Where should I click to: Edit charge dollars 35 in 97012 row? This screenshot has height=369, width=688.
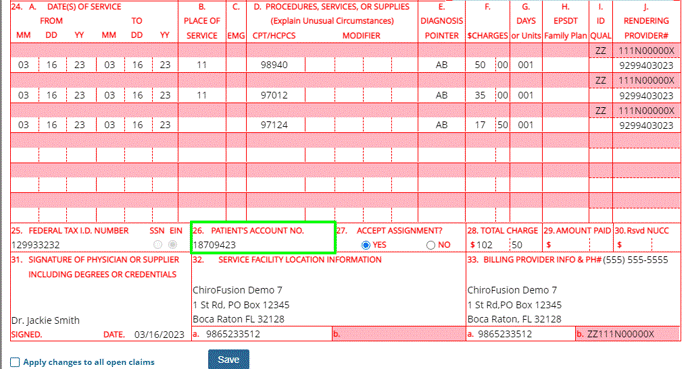pos(480,95)
